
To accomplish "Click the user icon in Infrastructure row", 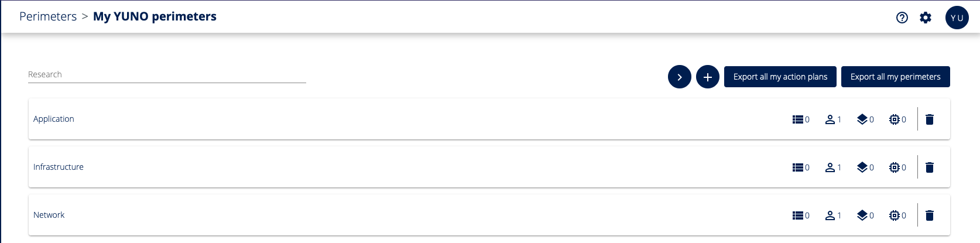I will (x=830, y=167).
